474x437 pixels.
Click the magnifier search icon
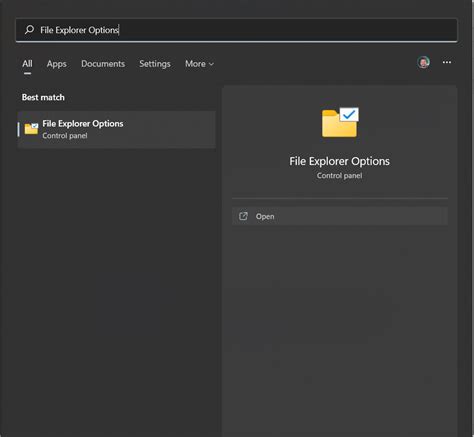coord(29,30)
